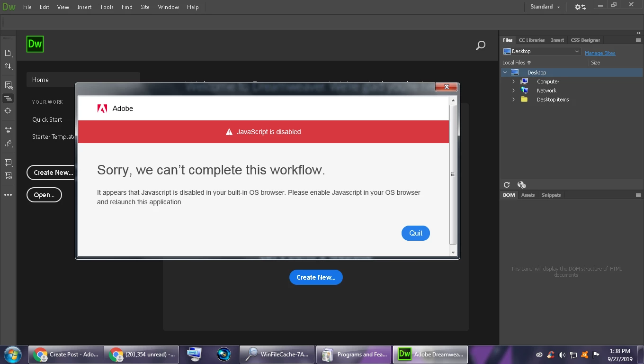Click the Format Source Code icon
This screenshot has height=364, width=644.
tap(8, 144)
